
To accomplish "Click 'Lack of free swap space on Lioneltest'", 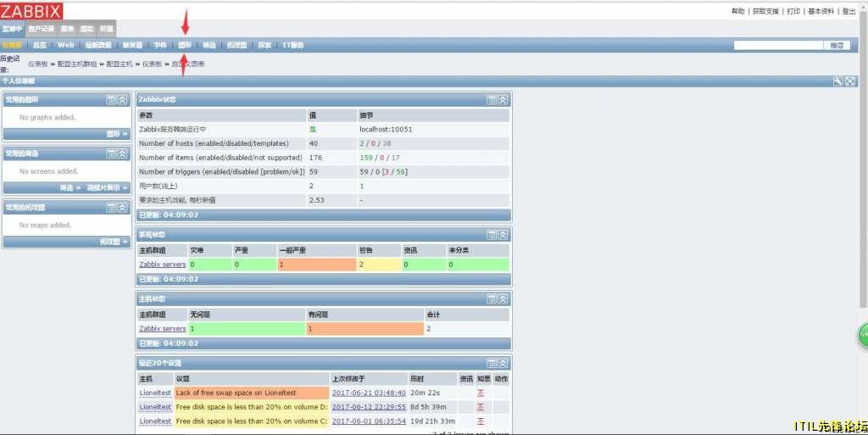I will [236, 393].
